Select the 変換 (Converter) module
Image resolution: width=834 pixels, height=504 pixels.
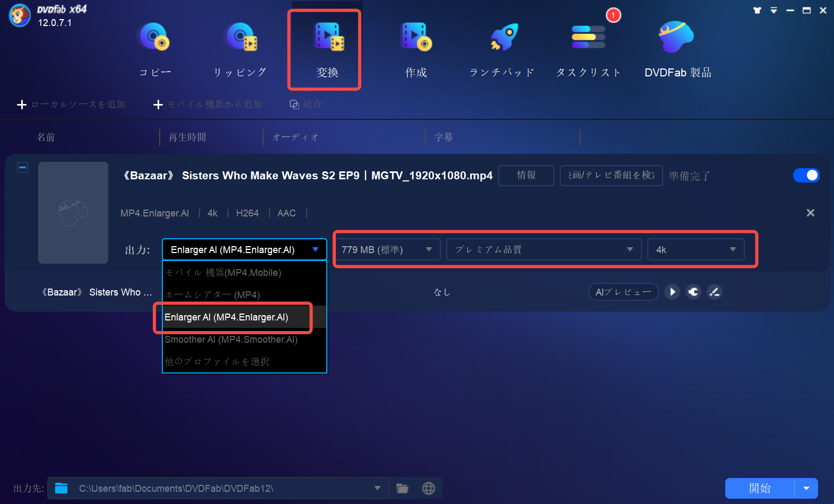click(327, 49)
